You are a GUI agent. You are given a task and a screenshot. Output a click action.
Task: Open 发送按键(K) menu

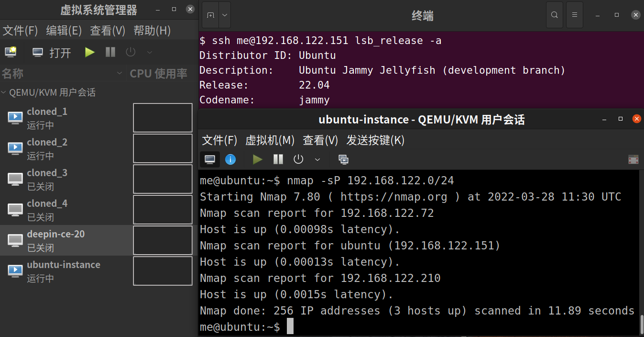[x=375, y=140]
